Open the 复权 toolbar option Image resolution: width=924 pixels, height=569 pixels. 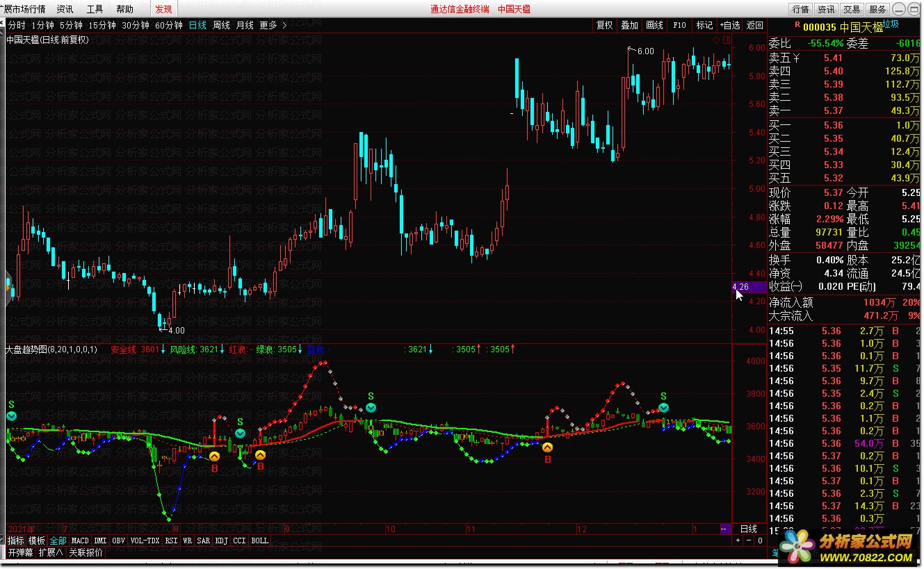click(605, 25)
